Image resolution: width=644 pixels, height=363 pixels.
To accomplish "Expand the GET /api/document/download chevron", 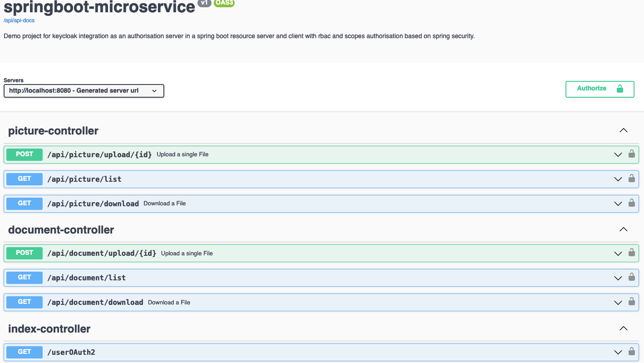I will tap(618, 303).
